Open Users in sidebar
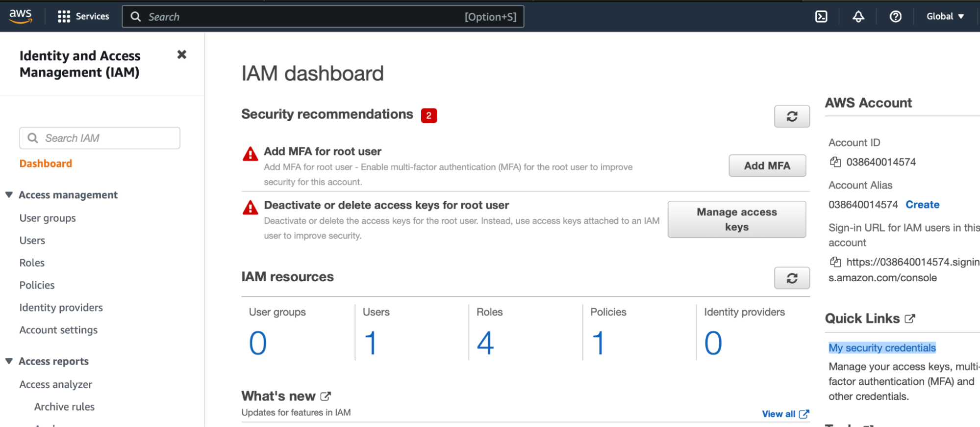 point(32,240)
